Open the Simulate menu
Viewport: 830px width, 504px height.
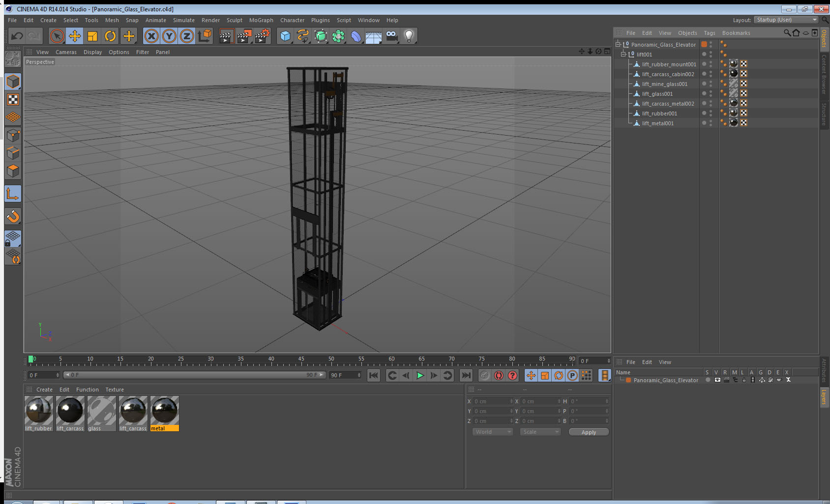pos(183,20)
